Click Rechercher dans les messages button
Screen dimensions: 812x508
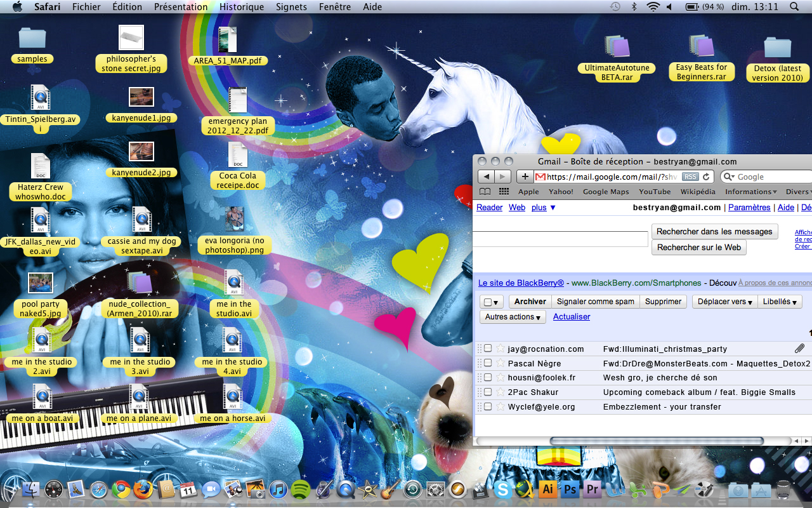[x=714, y=232]
